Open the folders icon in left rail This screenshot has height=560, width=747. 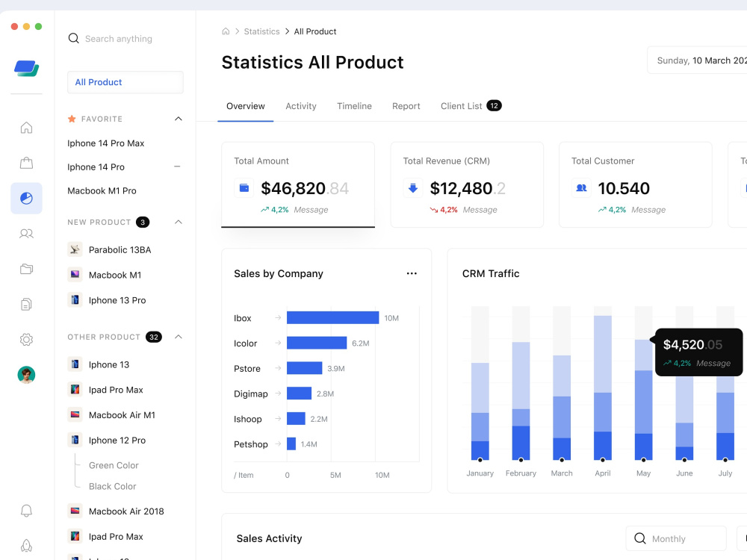(26, 269)
